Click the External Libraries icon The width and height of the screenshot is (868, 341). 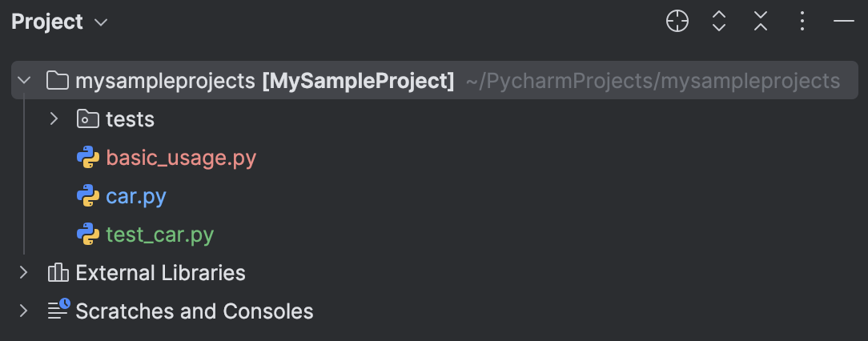[x=58, y=273]
